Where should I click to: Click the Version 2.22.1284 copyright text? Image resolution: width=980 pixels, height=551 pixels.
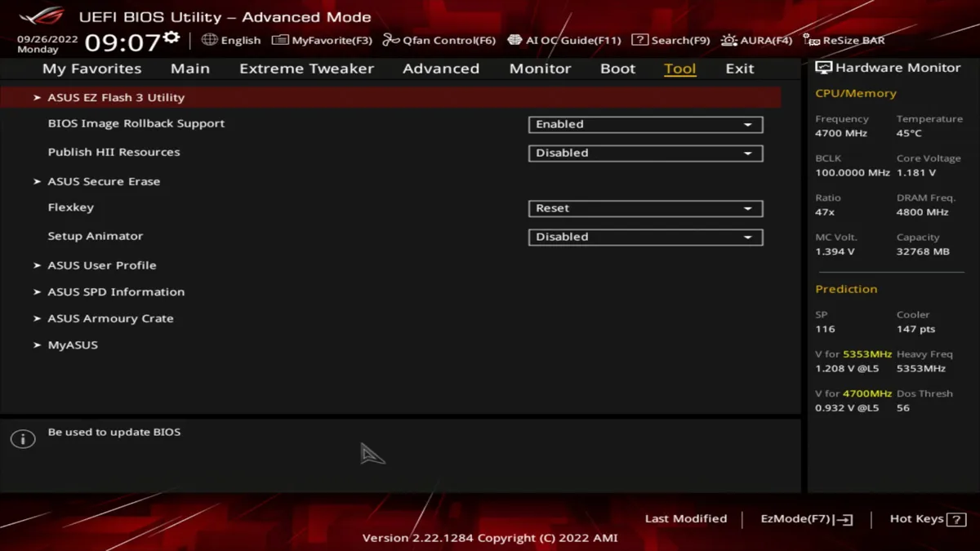point(490,538)
